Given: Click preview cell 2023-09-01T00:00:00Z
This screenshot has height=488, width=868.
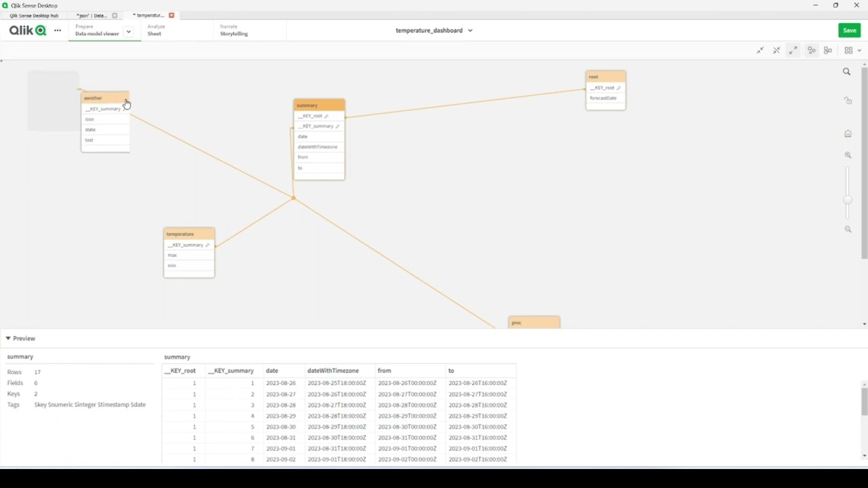Looking at the screenshot, I should pyautogui.click(x=407, y=449).
